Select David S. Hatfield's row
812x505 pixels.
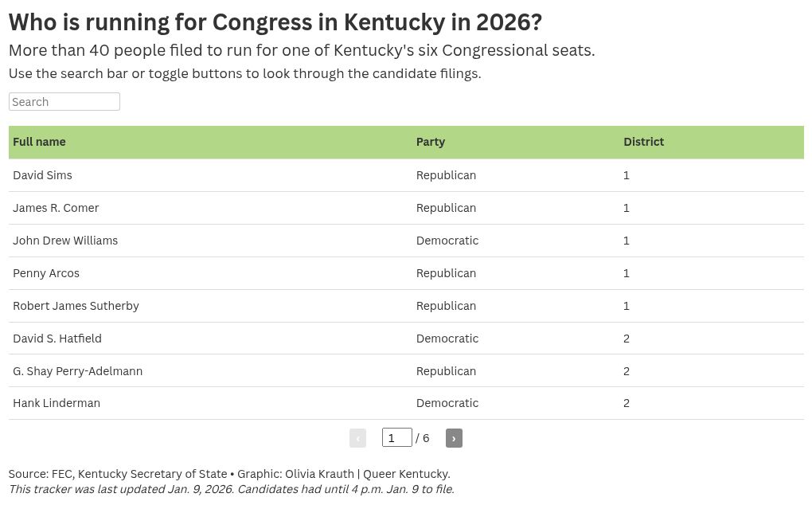[406, 339]
